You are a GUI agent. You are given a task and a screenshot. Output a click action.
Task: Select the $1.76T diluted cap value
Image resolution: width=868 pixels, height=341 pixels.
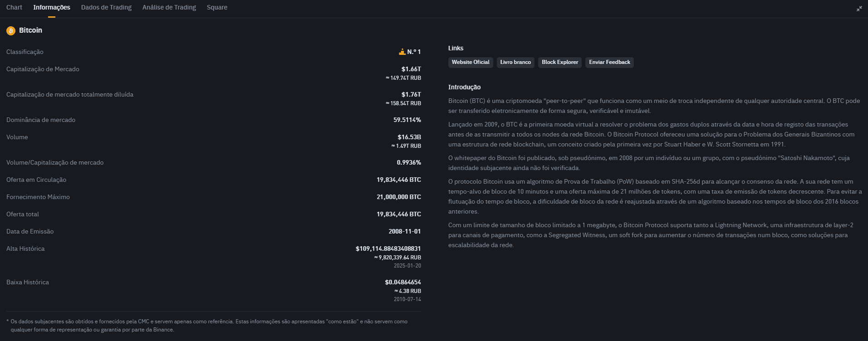point(411,94)
